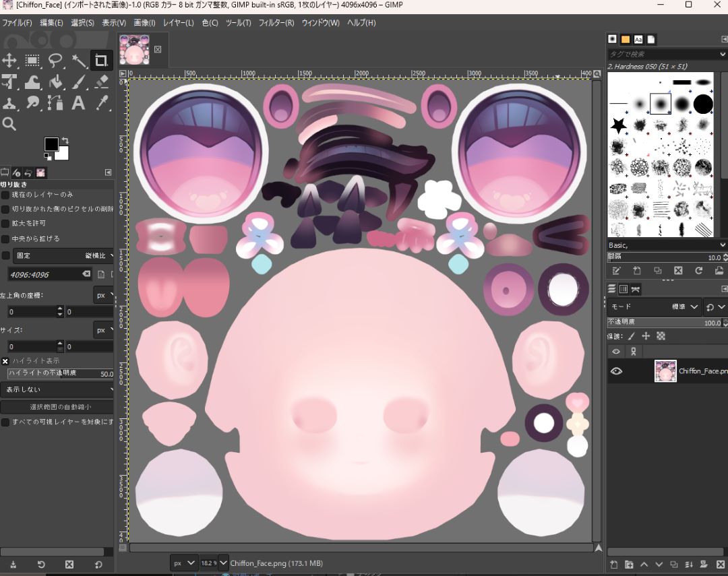
Task: Open the ファイル(F) menu
Action: (17, 23)
